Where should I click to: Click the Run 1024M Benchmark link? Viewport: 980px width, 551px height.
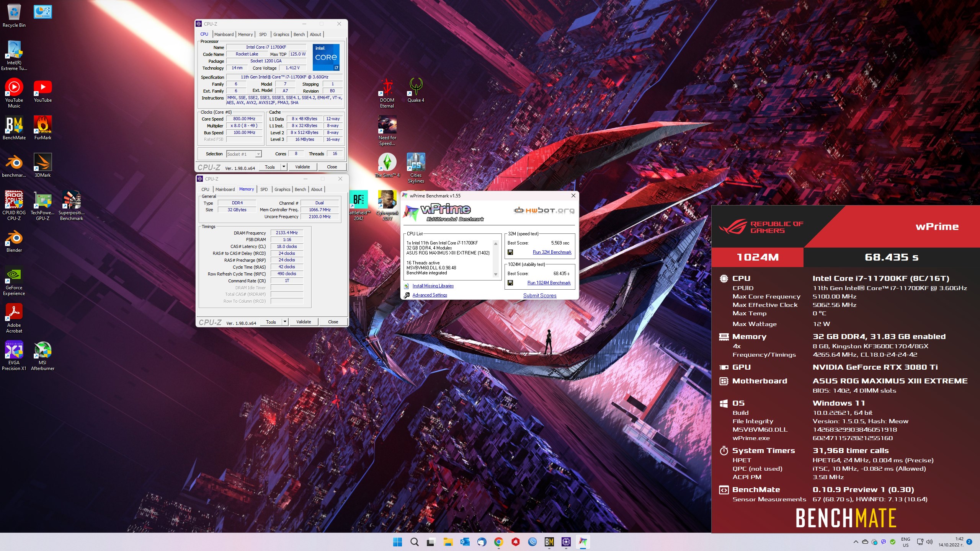(549, 283)
